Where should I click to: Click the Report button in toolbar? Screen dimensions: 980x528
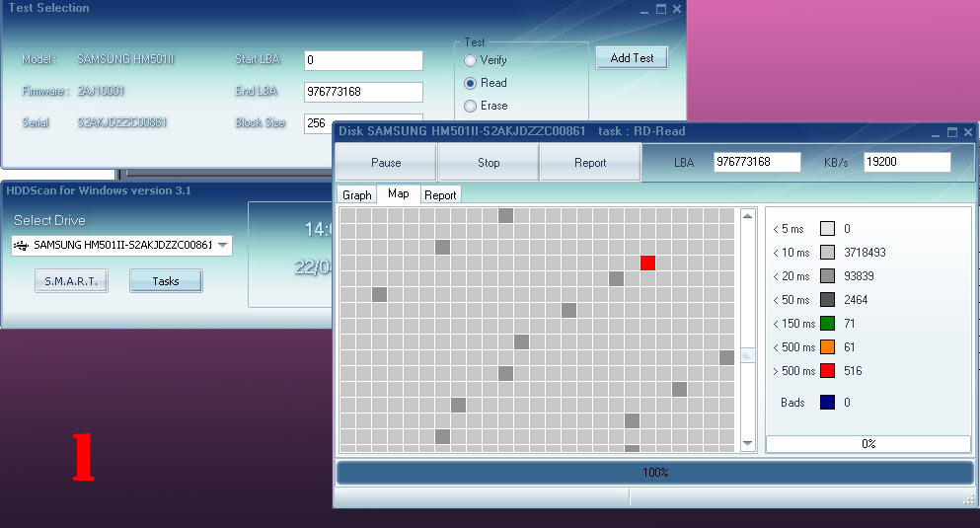click(x=590, y=163)
